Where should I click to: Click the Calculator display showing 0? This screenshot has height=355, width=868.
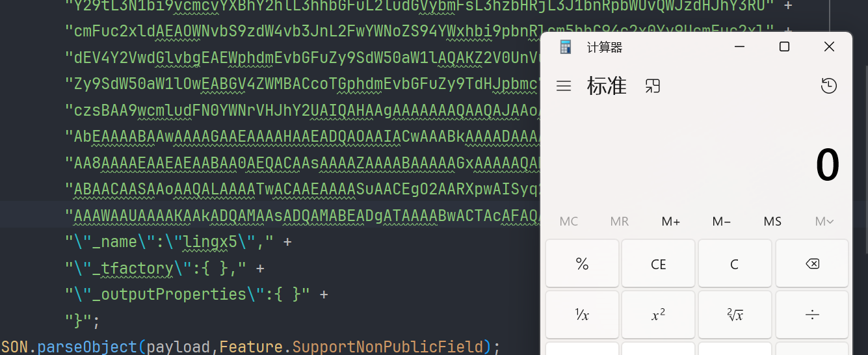click(827, 165)
